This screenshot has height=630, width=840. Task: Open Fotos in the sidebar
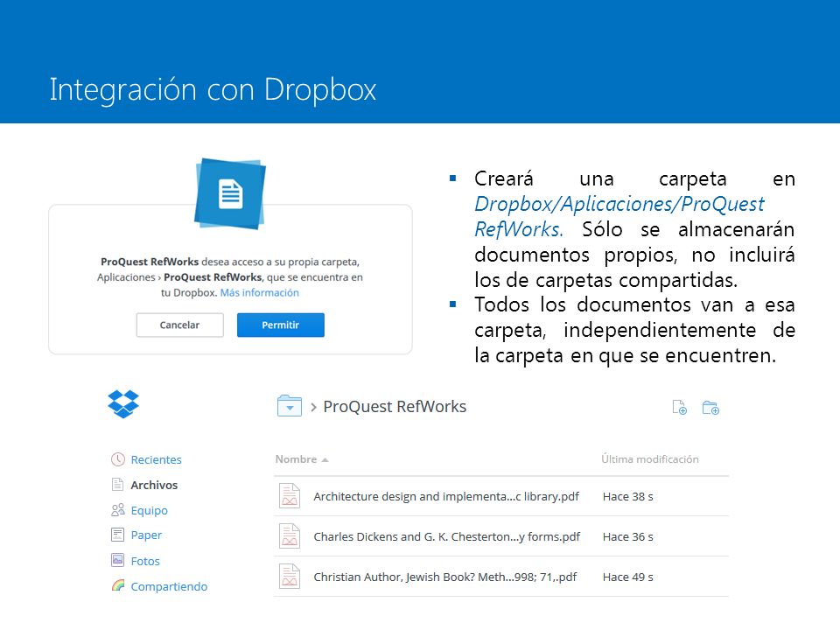pos(145,561)
